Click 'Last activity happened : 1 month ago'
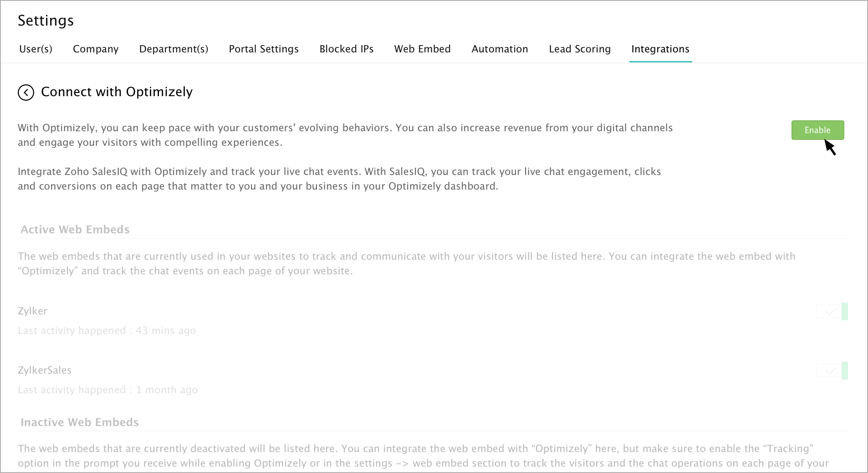 [x=108, y=390]
